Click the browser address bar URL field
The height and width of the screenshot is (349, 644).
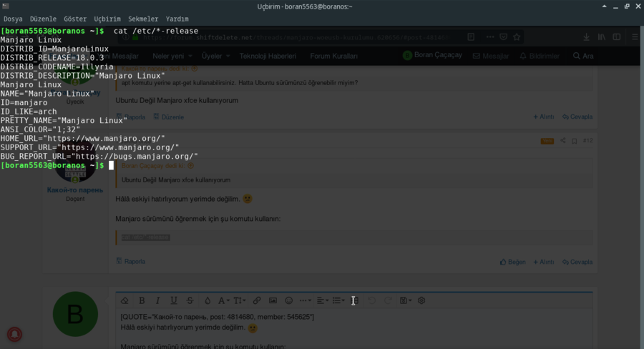[296, 37]
